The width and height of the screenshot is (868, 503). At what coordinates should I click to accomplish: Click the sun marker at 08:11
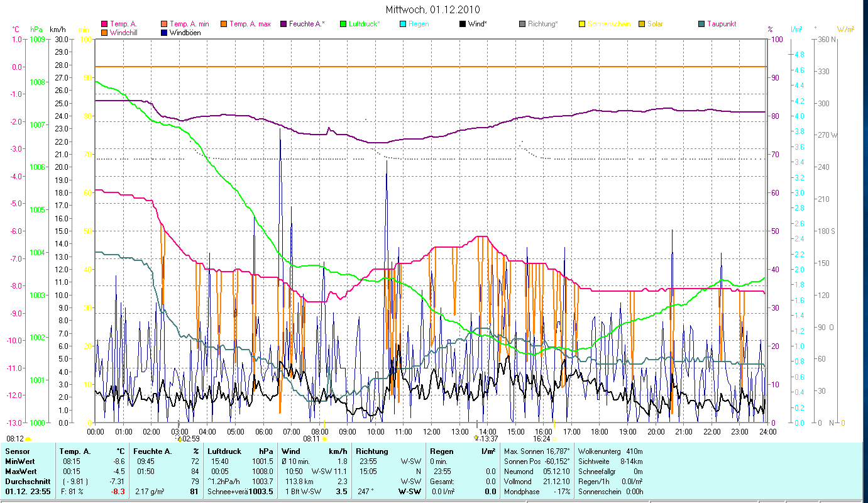[324, 439]
